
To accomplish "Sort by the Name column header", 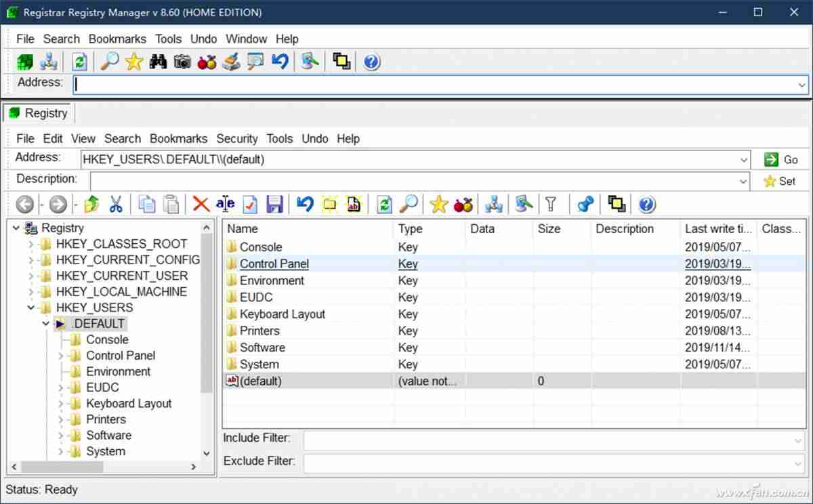I will coord(308,229).
